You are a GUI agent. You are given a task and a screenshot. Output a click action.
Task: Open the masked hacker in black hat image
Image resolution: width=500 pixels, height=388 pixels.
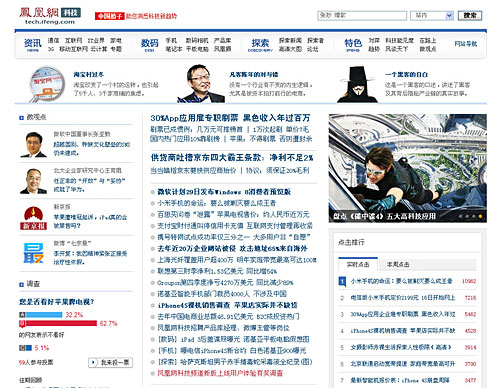pos(357,84)
